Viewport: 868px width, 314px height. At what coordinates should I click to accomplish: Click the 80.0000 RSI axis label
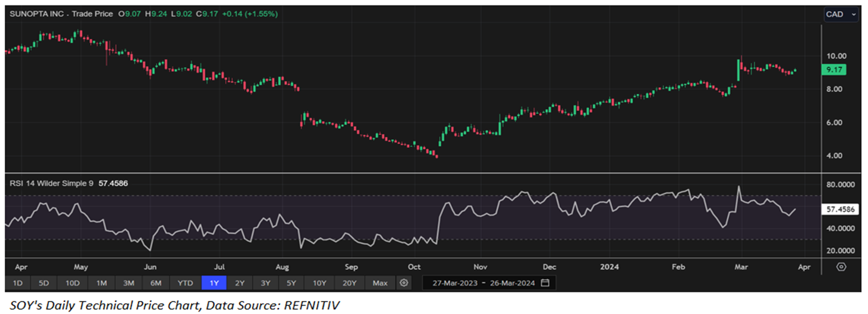point(839,185)
